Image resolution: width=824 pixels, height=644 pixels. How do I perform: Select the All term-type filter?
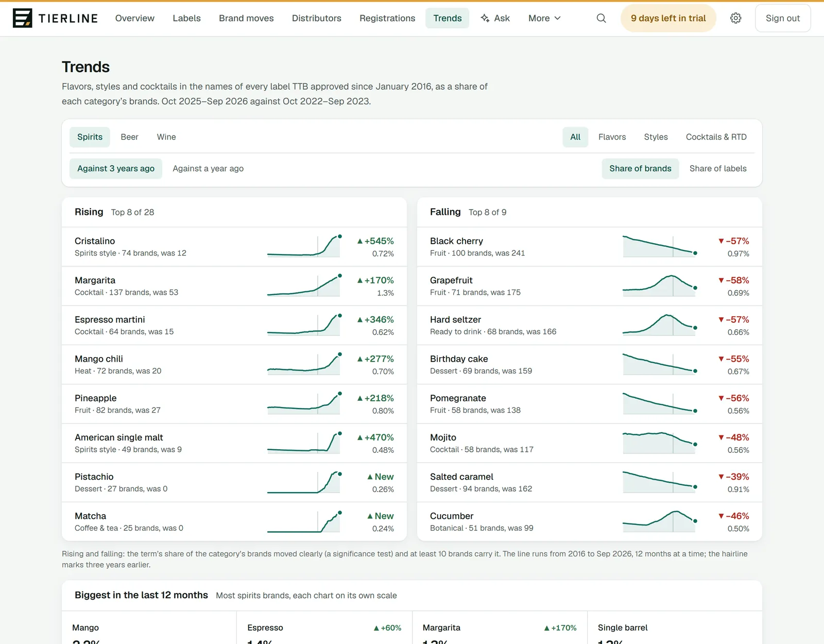(575, 137)
